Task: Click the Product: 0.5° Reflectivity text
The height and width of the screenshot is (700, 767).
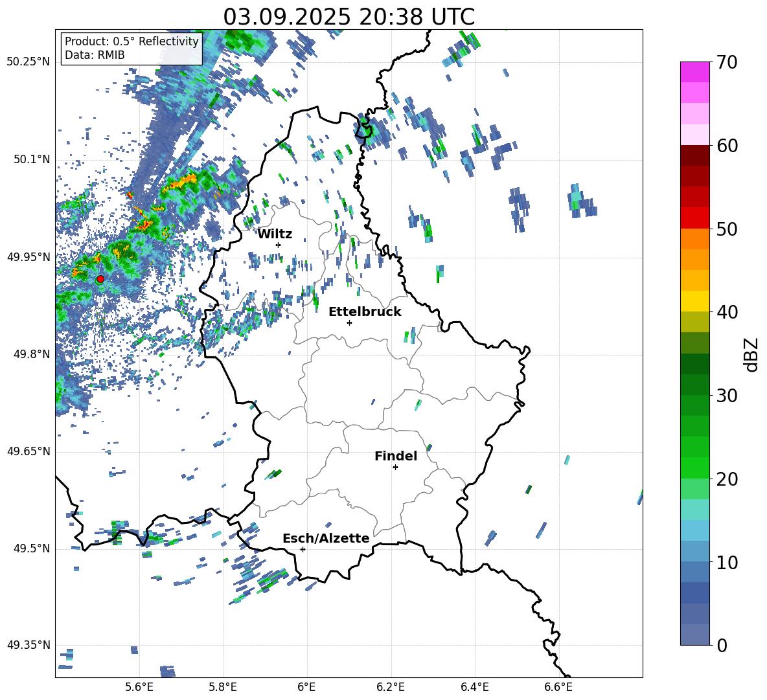Action: coord(132,41)
